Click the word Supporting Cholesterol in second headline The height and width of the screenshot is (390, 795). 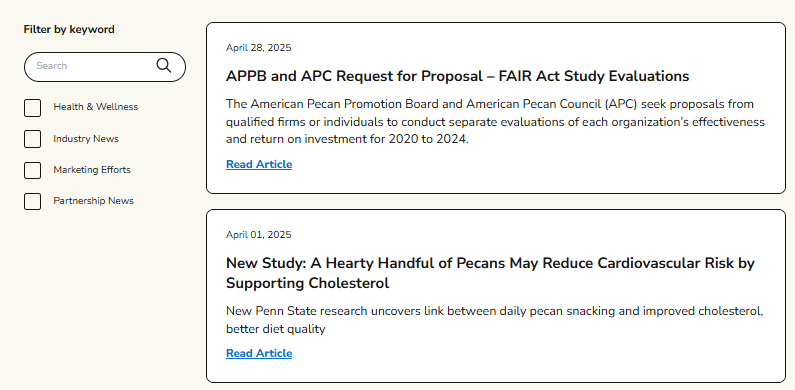pyautogui.click(x=307, y=283)
